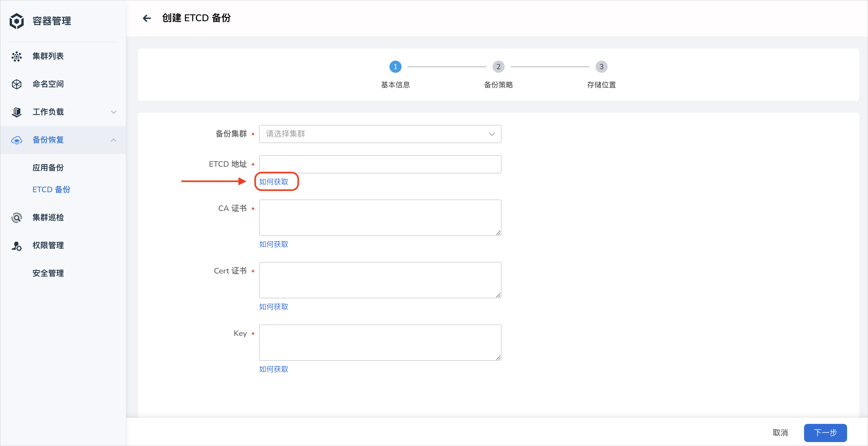Click the 创建 ETCD 备份 page title

click(196, 18)
